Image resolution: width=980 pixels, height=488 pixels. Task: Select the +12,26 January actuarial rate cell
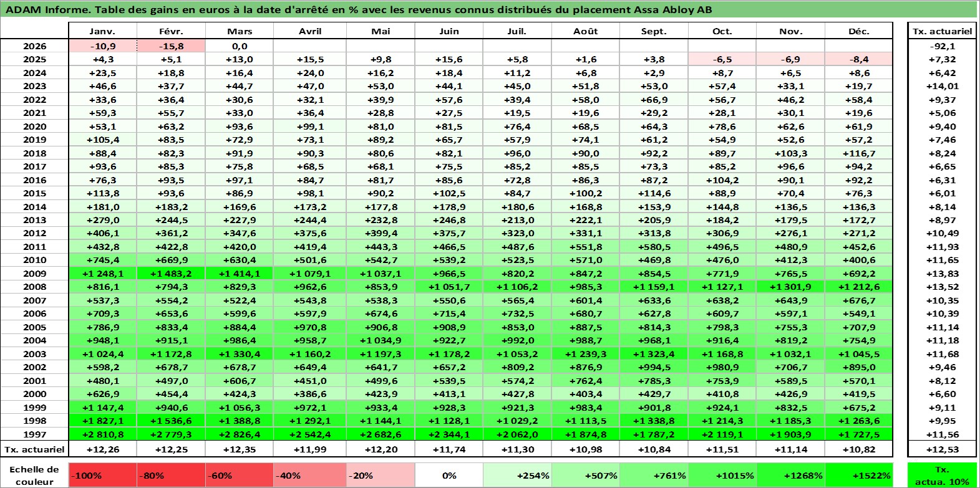pyautogui.click(x=102, y=449)
